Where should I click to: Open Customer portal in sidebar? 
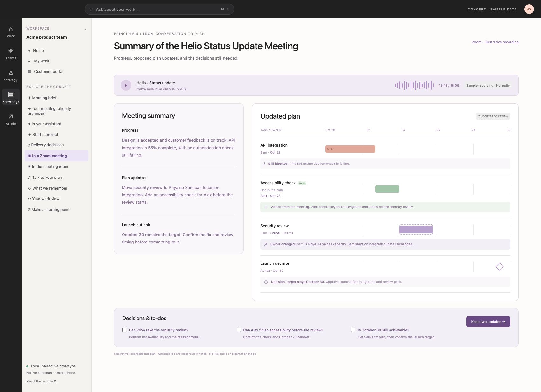tap(57, 72)
